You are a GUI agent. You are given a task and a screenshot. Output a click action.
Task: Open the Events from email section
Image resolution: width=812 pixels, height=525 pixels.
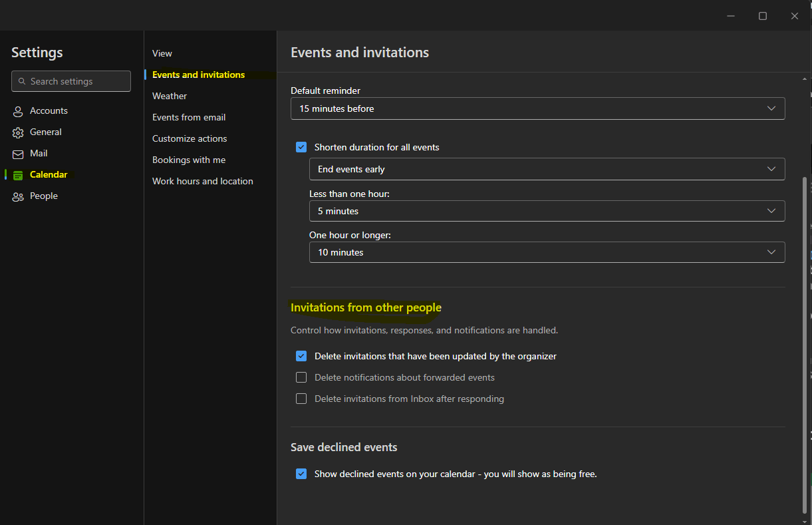click(x=189, y=117)
